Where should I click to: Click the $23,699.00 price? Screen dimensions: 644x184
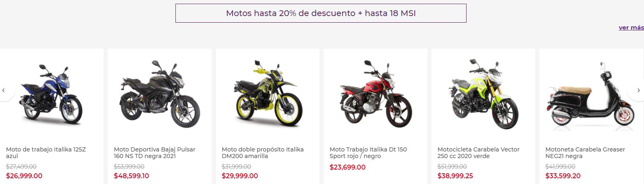coord(348,167)
